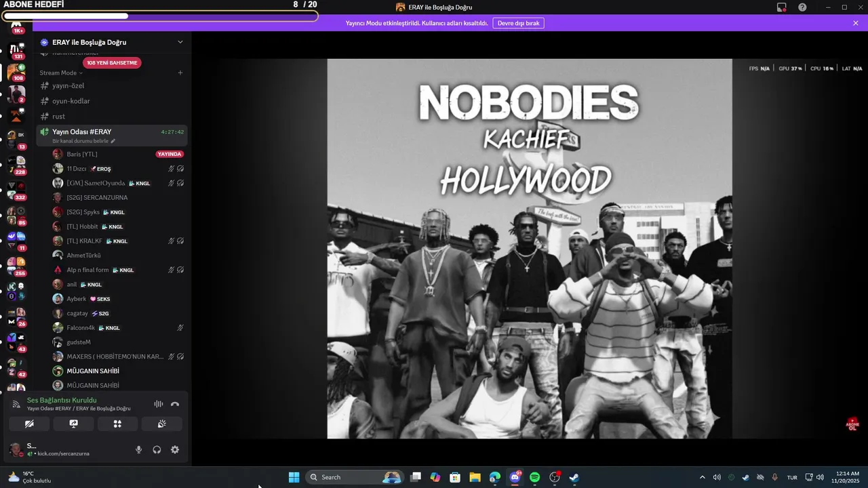Add a channel with the plus next to Stream Mode
This screenshot has height=488, width=868.
pyautogui.click(x=180, y=73)
